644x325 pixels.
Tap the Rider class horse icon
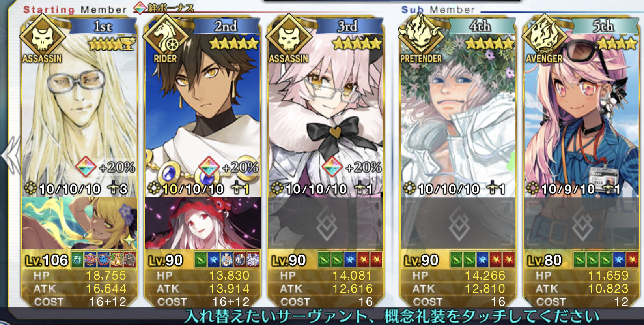tap(165, 37)
